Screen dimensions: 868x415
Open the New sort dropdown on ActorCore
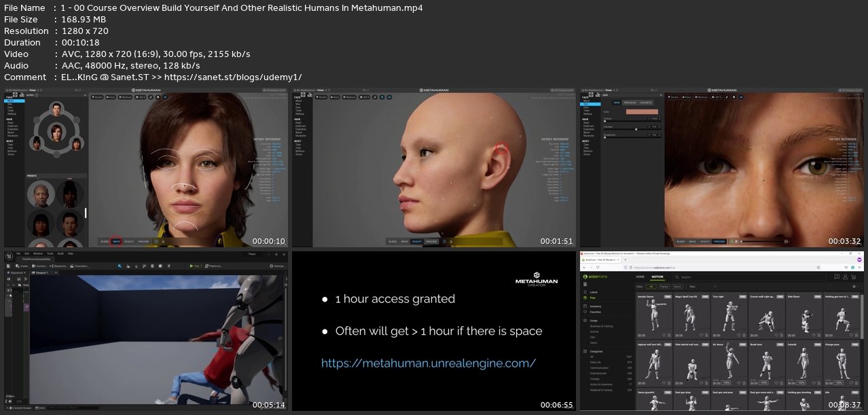click(702, 287)
